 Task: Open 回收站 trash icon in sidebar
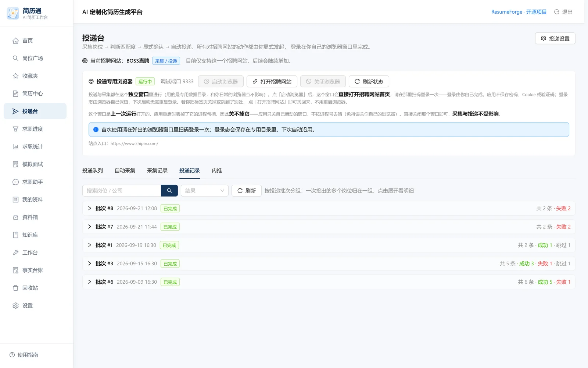(15, 288)
